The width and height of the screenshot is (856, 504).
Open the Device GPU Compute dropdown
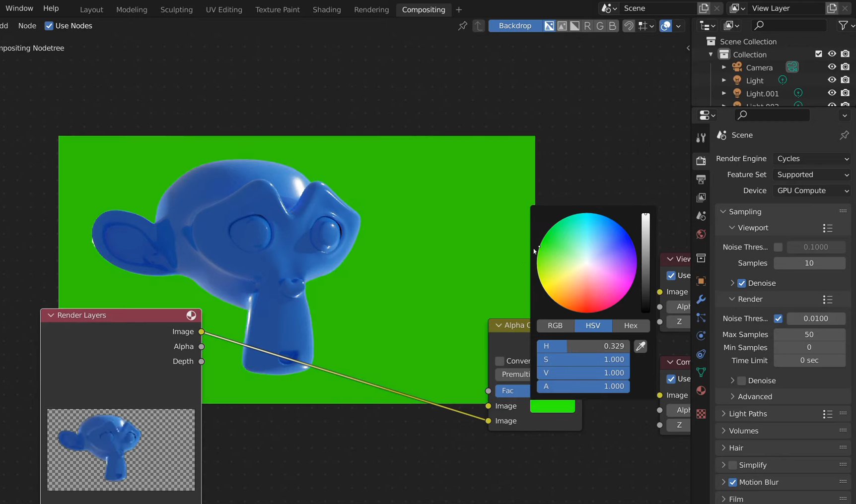[x=812, y=190]
